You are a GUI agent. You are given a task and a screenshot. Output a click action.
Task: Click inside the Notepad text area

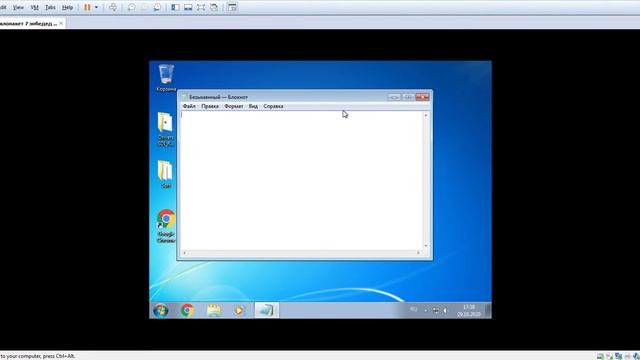(301, 180)
